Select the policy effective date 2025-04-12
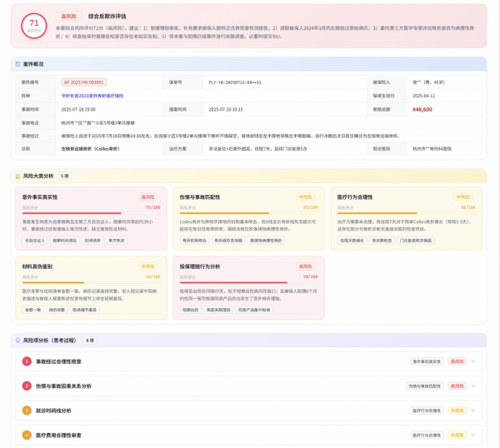500x448 pixels. [x=424, y=96]
